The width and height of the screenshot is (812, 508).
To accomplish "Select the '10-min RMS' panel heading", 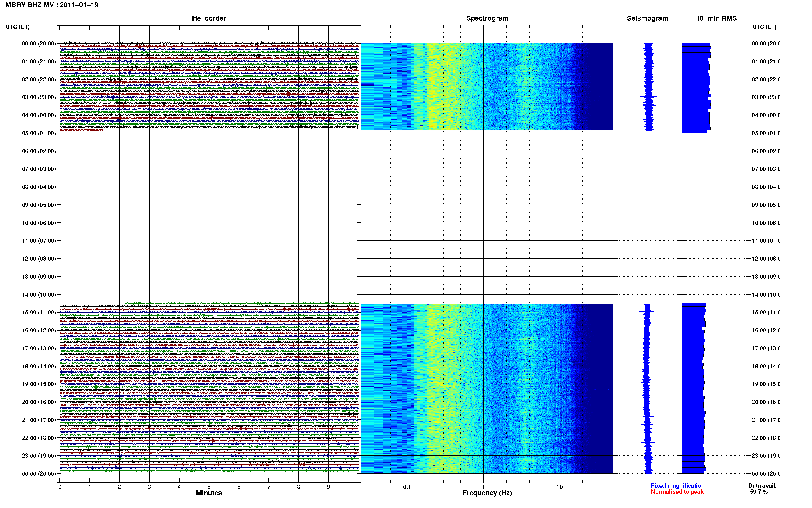I will [716, 18].
